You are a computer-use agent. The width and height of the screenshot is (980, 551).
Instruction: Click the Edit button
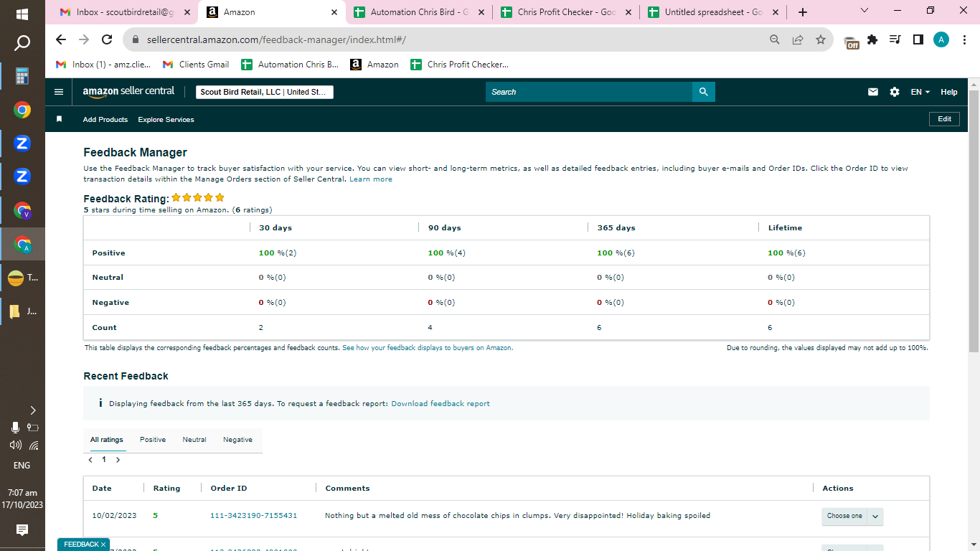click(x=944, y=119)
